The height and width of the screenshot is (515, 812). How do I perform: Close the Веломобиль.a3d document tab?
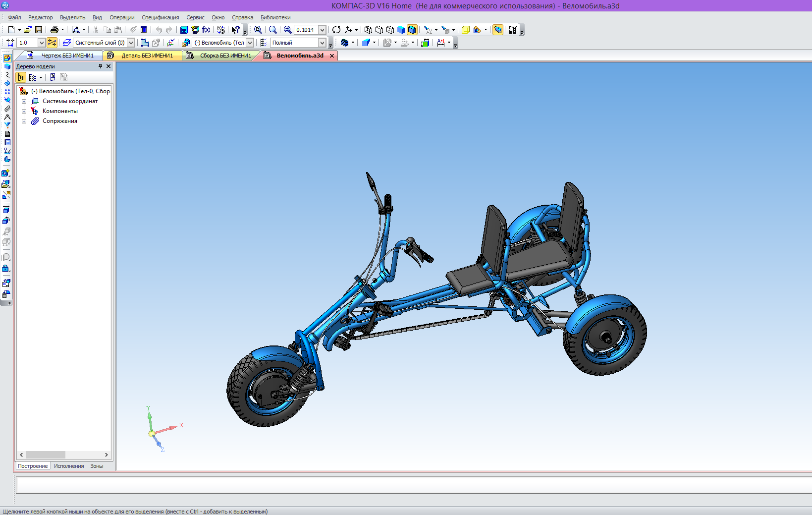(332, 56)
